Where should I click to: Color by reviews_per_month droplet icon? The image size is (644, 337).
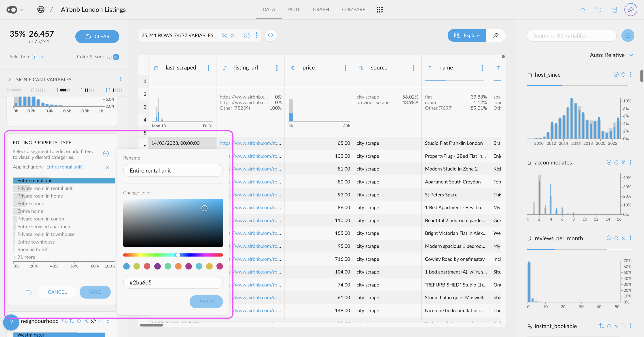[616, 238]
